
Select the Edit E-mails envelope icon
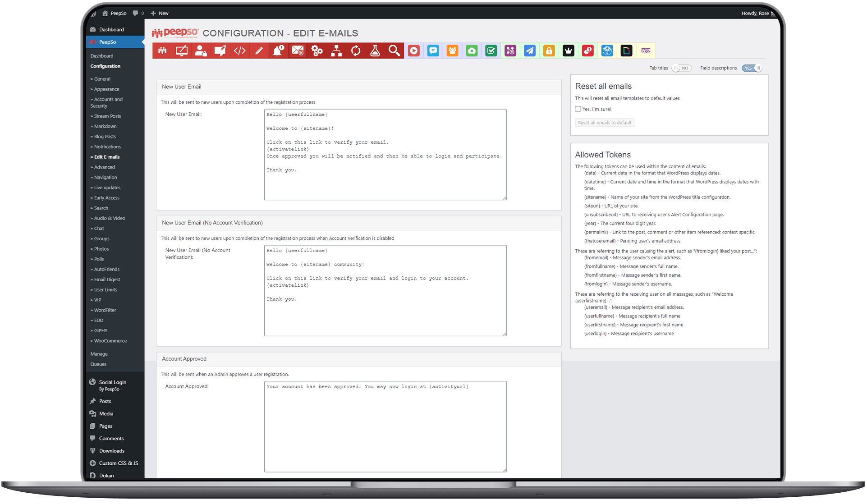point(298,51)
